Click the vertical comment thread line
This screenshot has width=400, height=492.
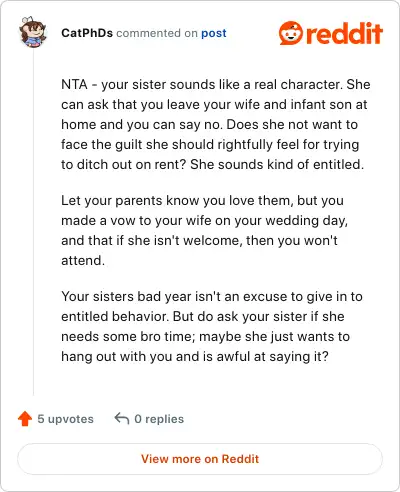33,222
